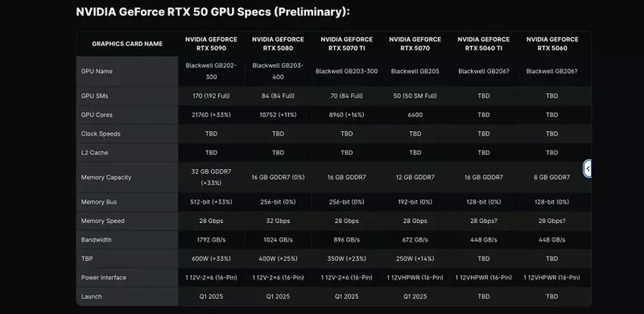Select the Power Interface row label
The height and width of the screenshot is (314, 644).
click(x=104, y=278)
